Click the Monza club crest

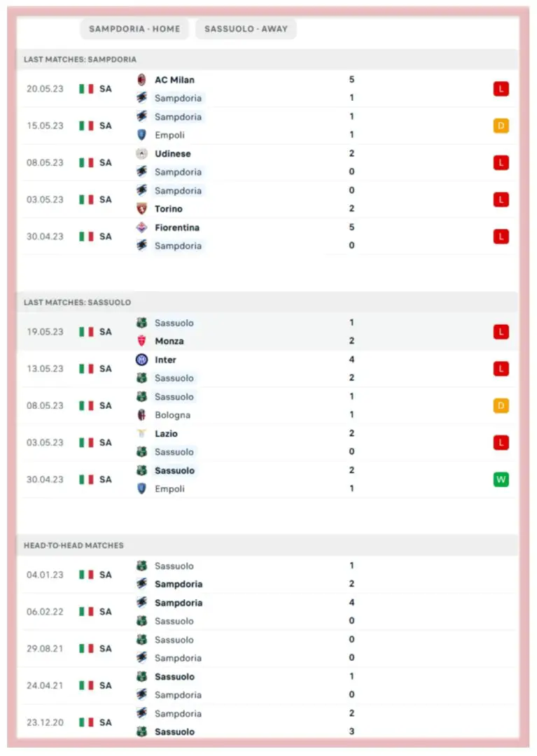142,341
